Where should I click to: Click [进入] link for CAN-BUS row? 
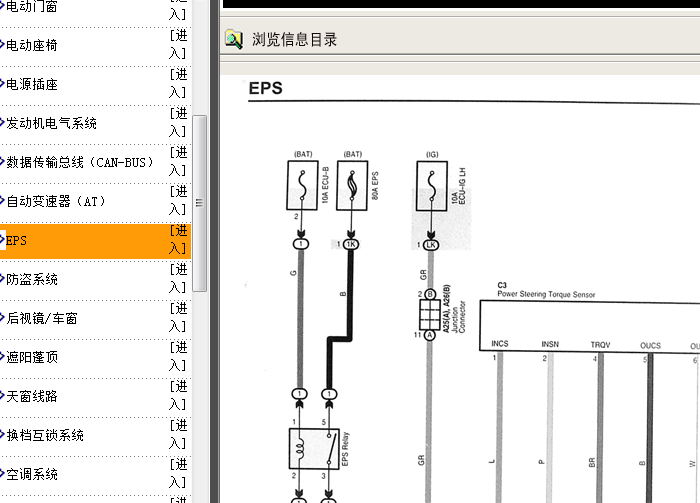click(x=178, y=162)
